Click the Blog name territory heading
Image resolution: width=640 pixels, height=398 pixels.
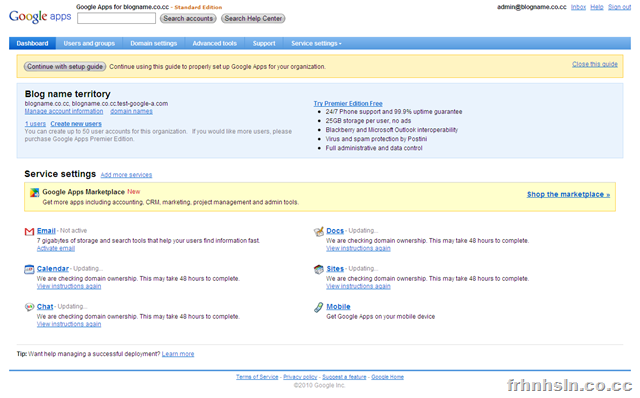click(67, 94)
